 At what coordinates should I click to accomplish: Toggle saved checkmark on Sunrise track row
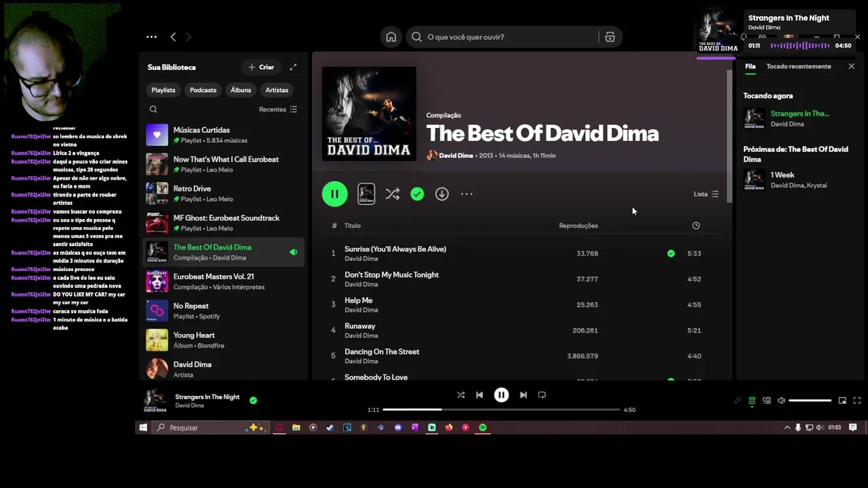(671, 253)
